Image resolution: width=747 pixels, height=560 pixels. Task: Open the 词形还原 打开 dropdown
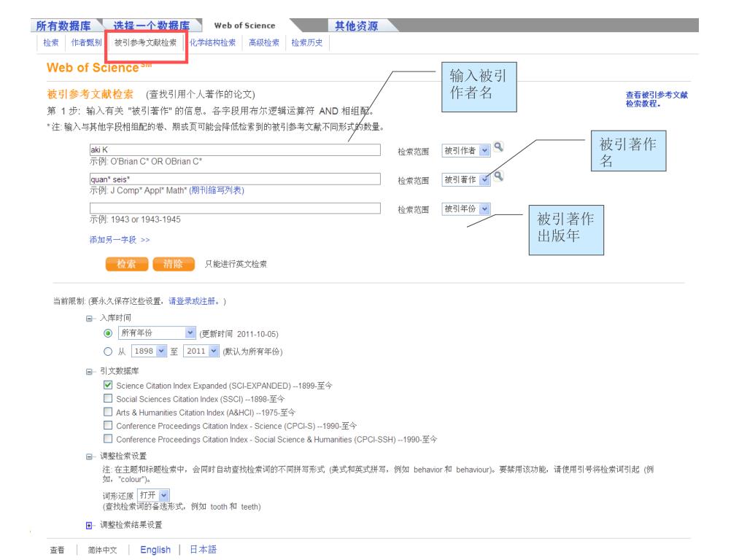coord(153,495)
